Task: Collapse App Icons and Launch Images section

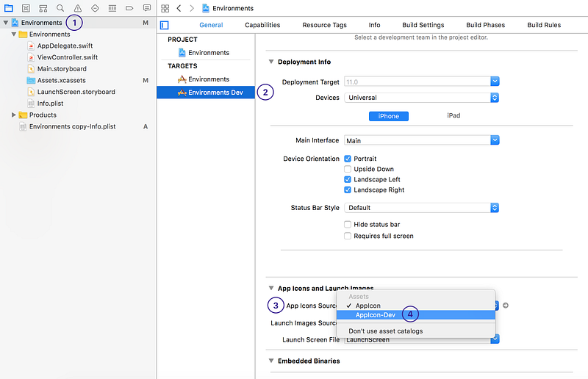Action: pyautogui.click(x=271, y=288)
